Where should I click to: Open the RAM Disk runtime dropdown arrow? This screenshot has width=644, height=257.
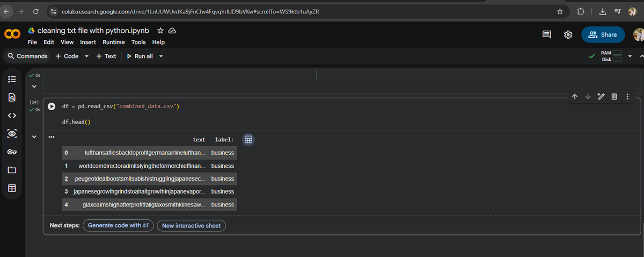(x=629, y=55)
